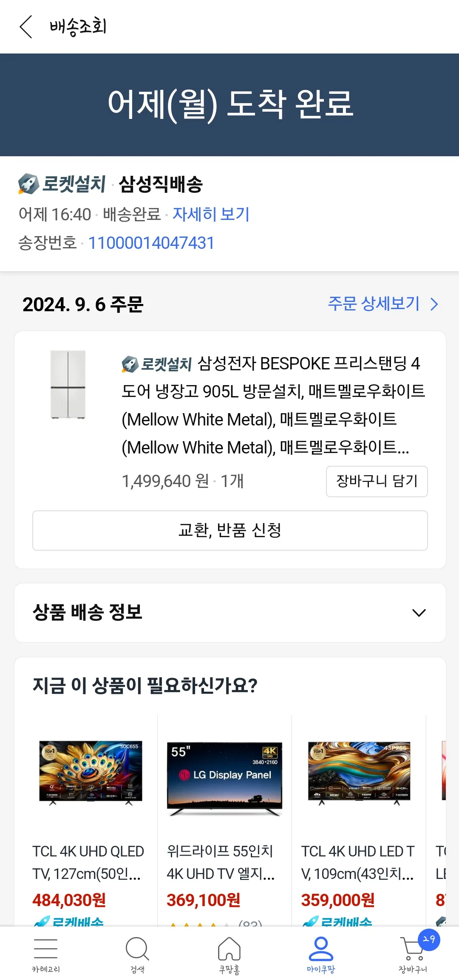Open the 검색 magnifier icon

(137, 949)
